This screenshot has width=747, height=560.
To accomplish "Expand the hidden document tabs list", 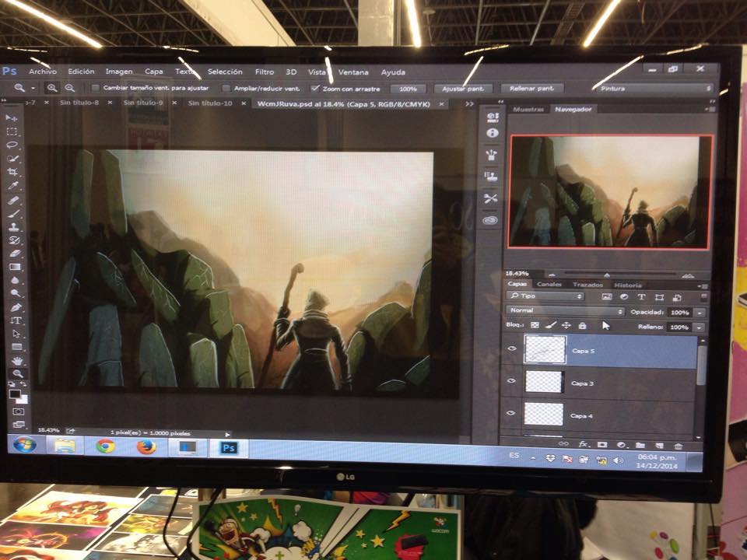I will (x=469, y=103).
